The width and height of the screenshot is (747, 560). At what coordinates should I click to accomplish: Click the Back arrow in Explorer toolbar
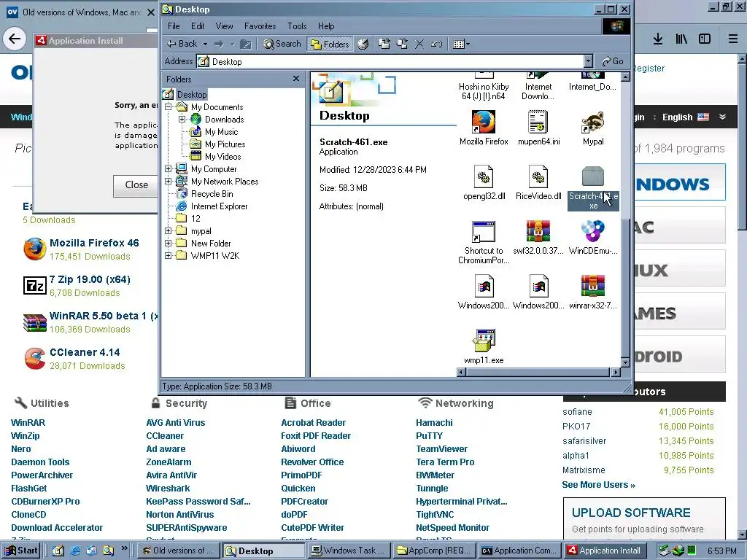click(x=182, y=44)
